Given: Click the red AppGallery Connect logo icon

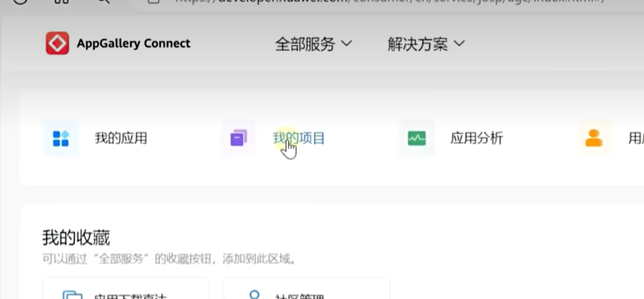Looking at the screenshot, I should (57, 44).
